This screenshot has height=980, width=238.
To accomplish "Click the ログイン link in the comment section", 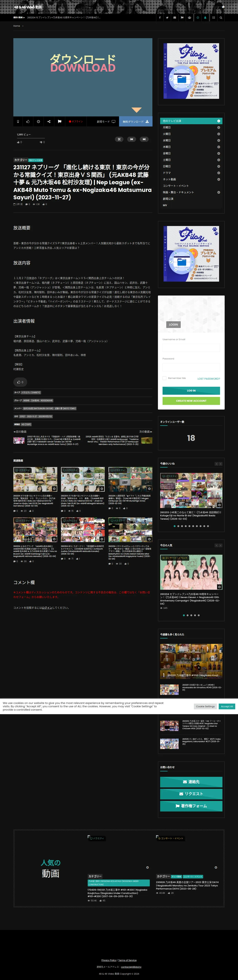I will pyautogui.click(x=47, y=608).
